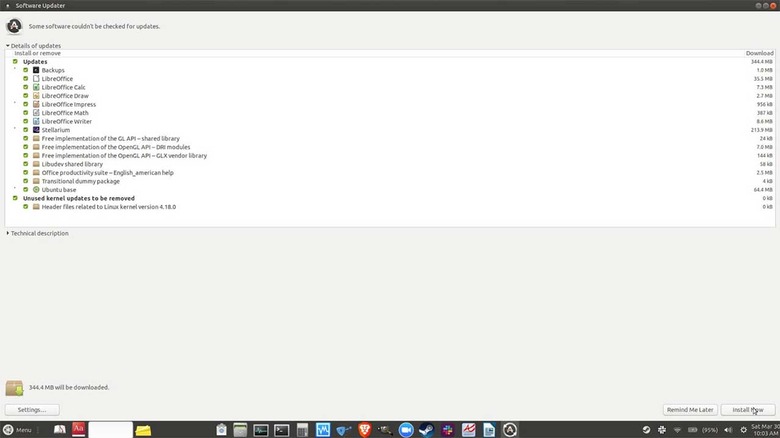Click the volume icon in system tray

(x=728, y=430)
